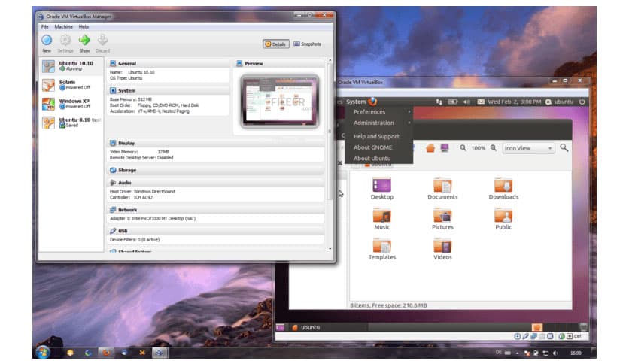Click the green Show arrow icon
The image size is (629, 364).
(84, 40)
